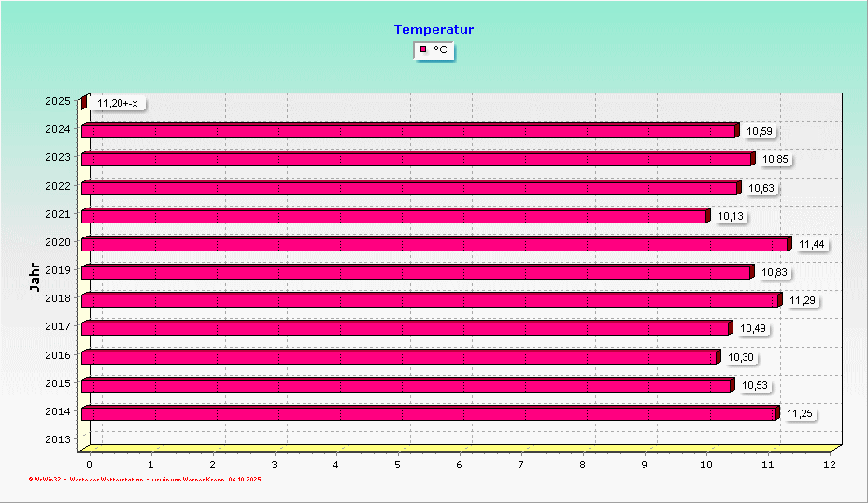Click the 2021 temperature bar
The image size is (868, 503).
393,217
